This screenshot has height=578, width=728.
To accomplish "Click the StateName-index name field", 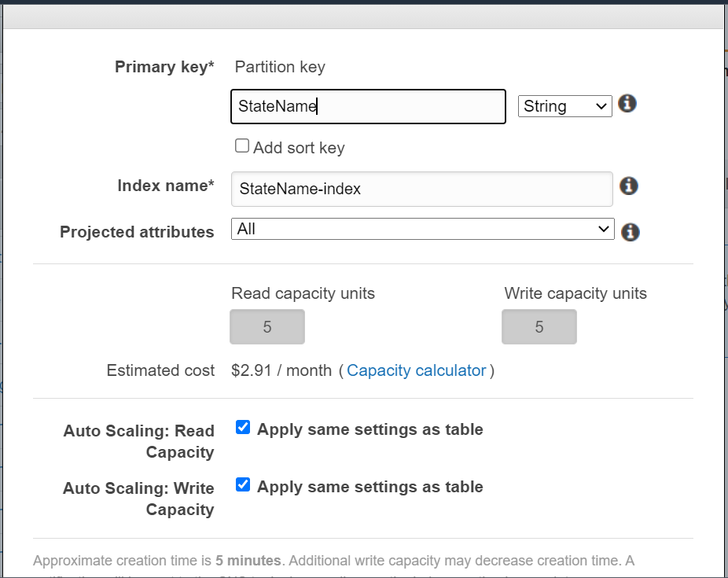I will (422, 189).
